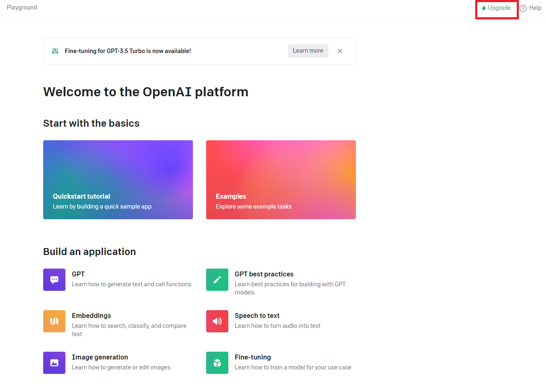546x392 pixels.
Task: Click the Help question mark icon
Action: tap(523, 8)
